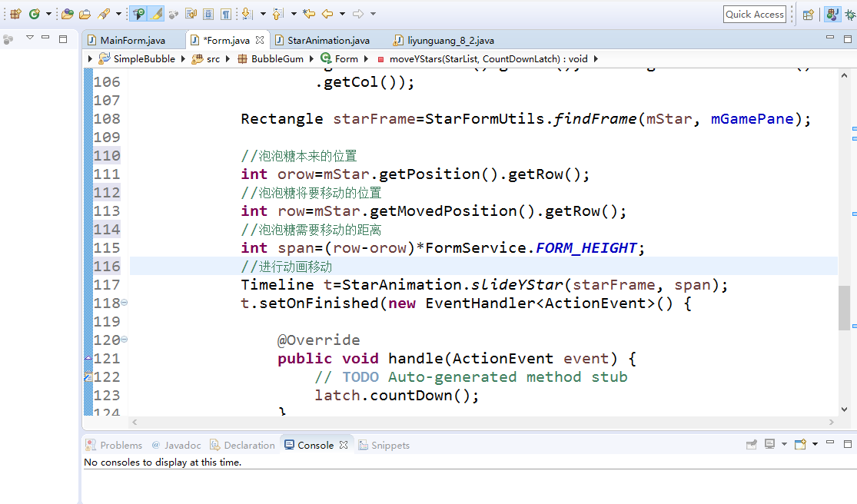Open the Javadoc view tab
The height and width of the screenshot is (504, 857).
(176, 445)
